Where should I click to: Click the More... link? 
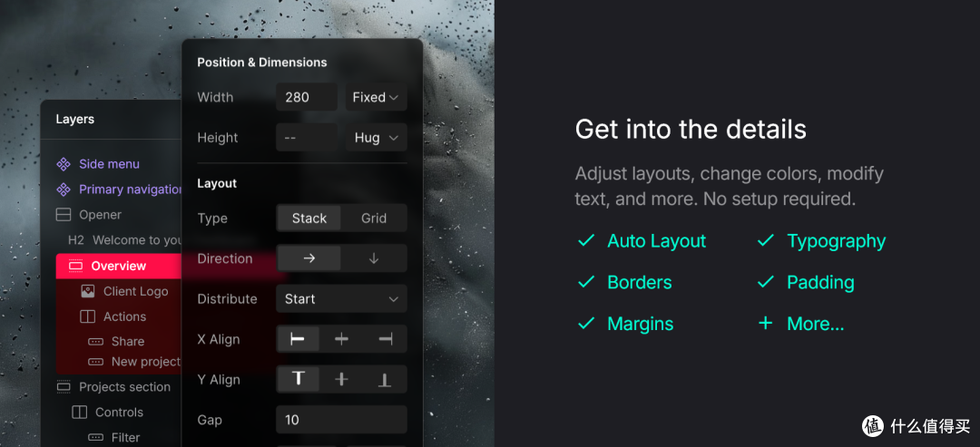coord(815,324)
